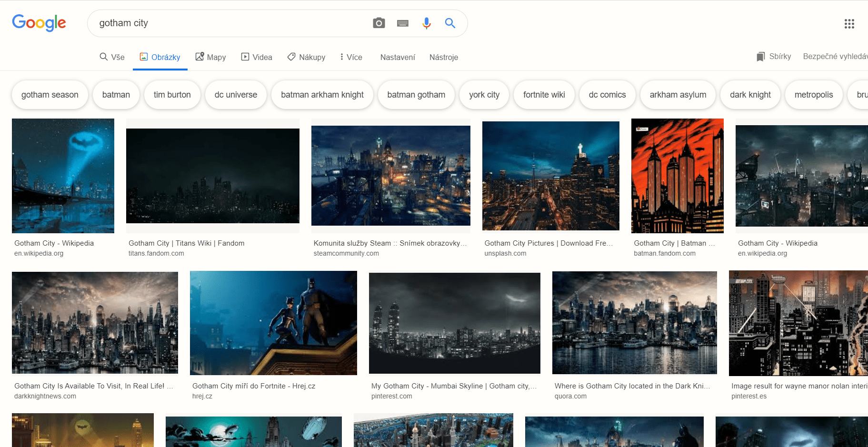Select the dc comics chip

tap(608, 95)
